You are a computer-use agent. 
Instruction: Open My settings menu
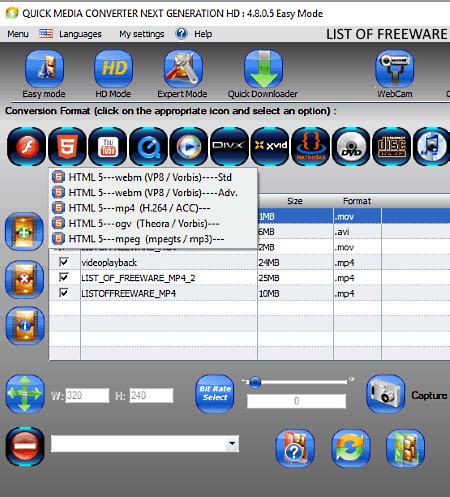click(142, 34)
